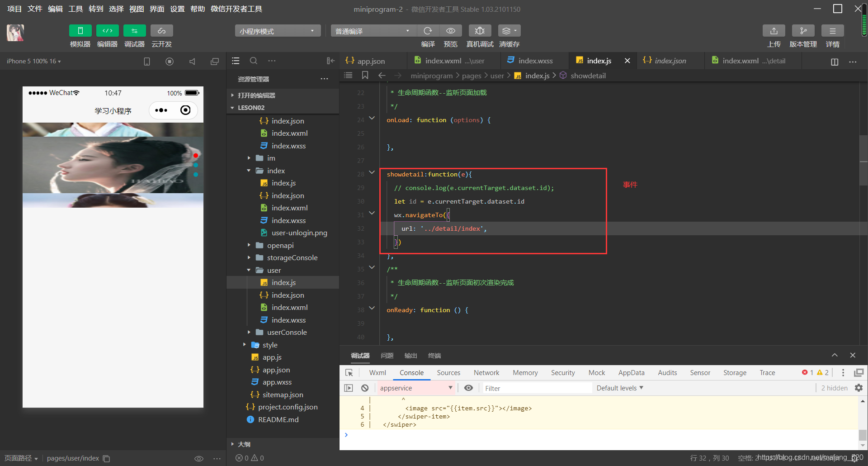868x466 pixels.
Task: Open Default levels dropdown
Action: (x=620, y=388)
